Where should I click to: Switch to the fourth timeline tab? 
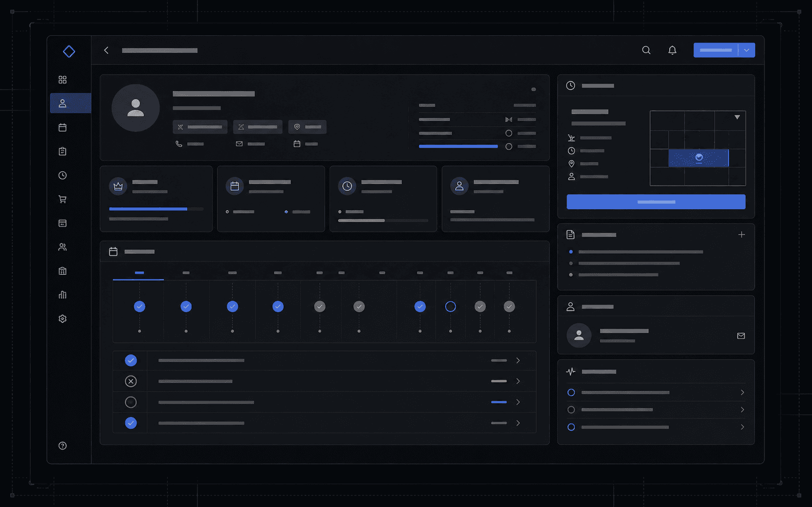pos(278,273)
